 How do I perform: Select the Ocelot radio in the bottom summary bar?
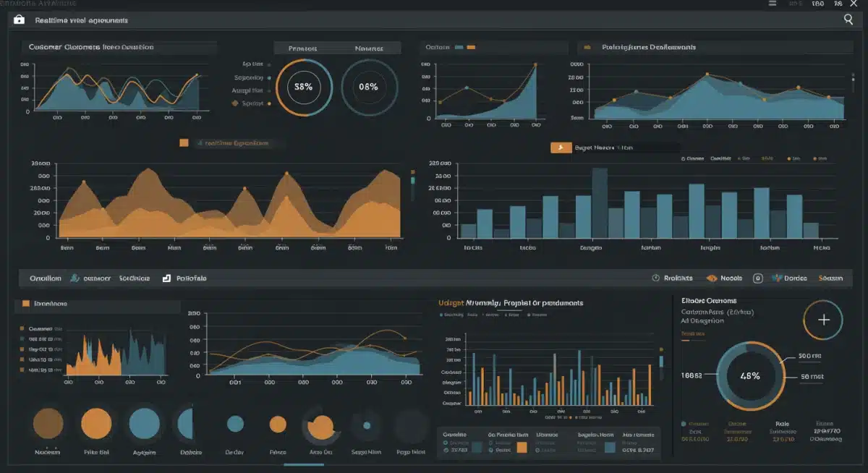tap(490, 450)
